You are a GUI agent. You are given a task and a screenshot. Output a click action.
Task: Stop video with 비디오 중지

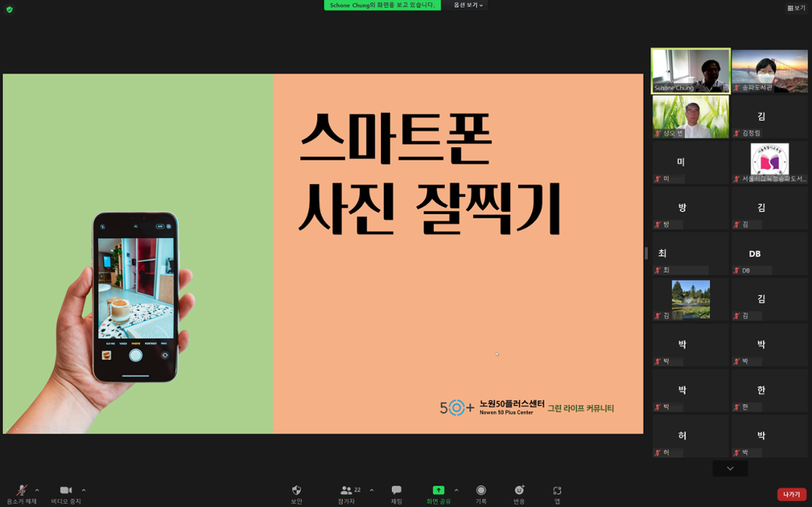tap(66, 491)
